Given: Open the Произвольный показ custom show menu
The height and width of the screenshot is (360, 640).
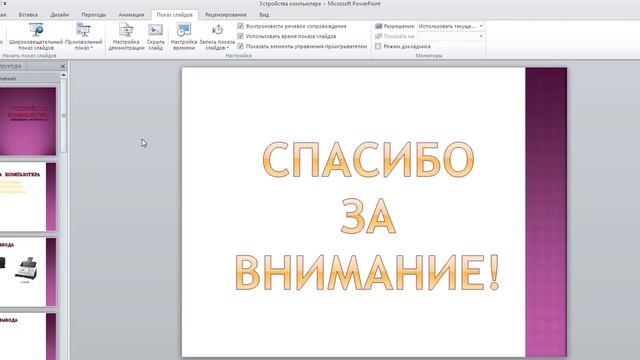Looking at the screenshot, I should tap(83, 36).
